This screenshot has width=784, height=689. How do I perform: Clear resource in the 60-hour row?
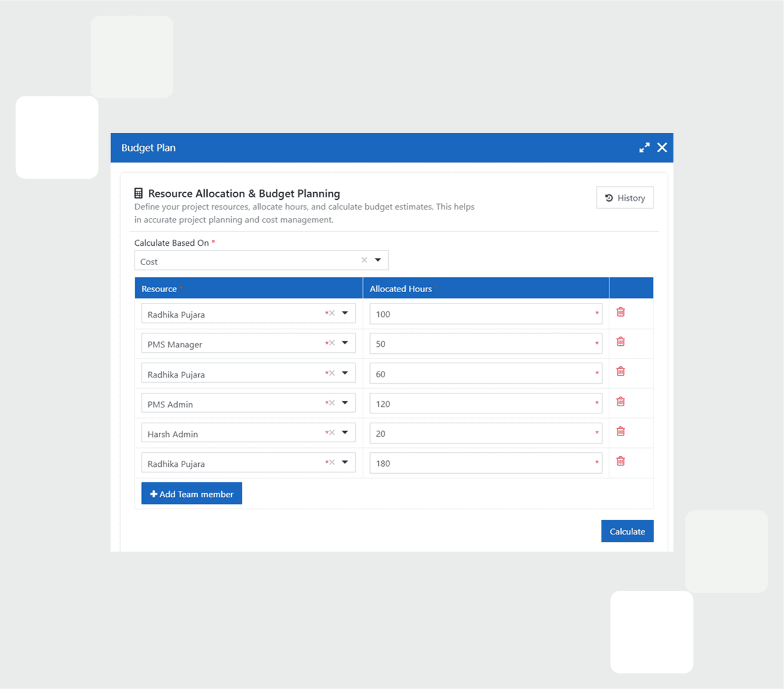tap(332, 373)
